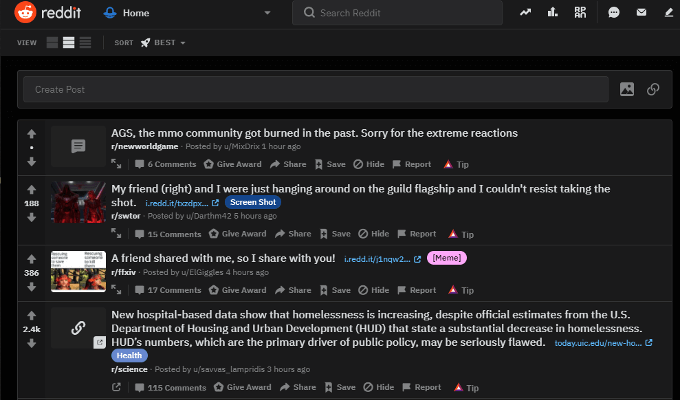Click the pencil create post icon in header

pos(668,13)
